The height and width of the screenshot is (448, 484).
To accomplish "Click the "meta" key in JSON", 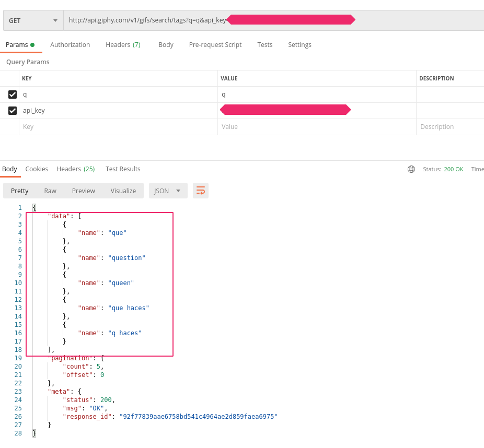I will coord(59,391).
